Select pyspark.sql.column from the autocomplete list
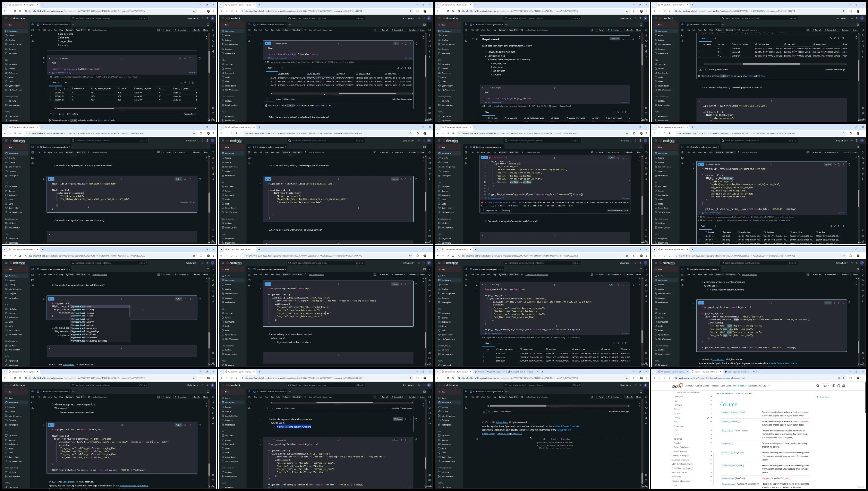 click(83, 316)
